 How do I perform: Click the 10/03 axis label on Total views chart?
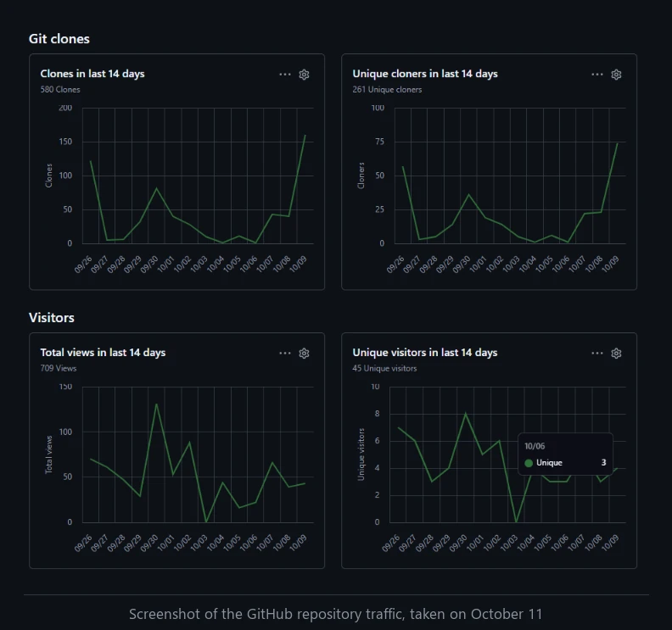tap(199, 543)
